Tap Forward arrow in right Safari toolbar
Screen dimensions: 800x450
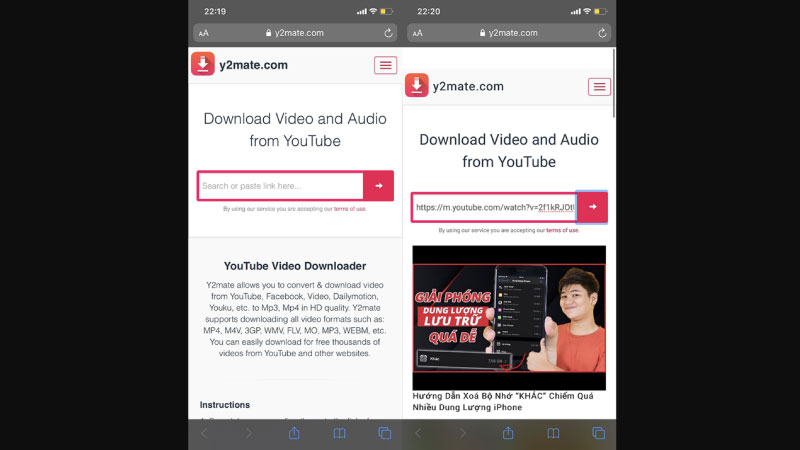(463, 433)
